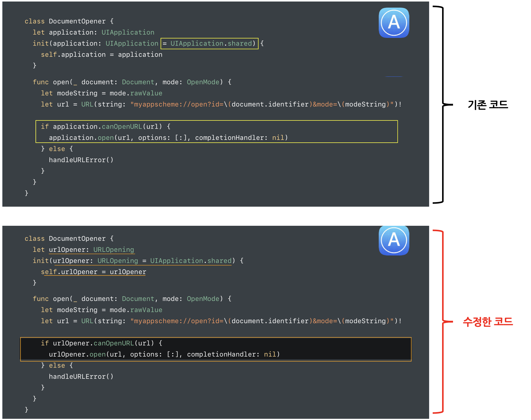The image size is (531, 420).
Task: Click 'let url = URL(string:' line in 기존 코드 panel
Action: click(221, 104)
